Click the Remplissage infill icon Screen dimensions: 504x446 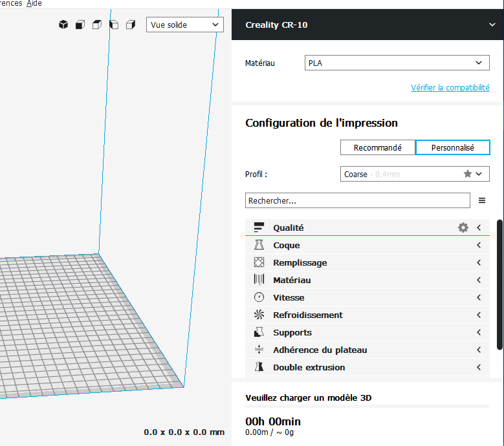click(x=259, y=262)
